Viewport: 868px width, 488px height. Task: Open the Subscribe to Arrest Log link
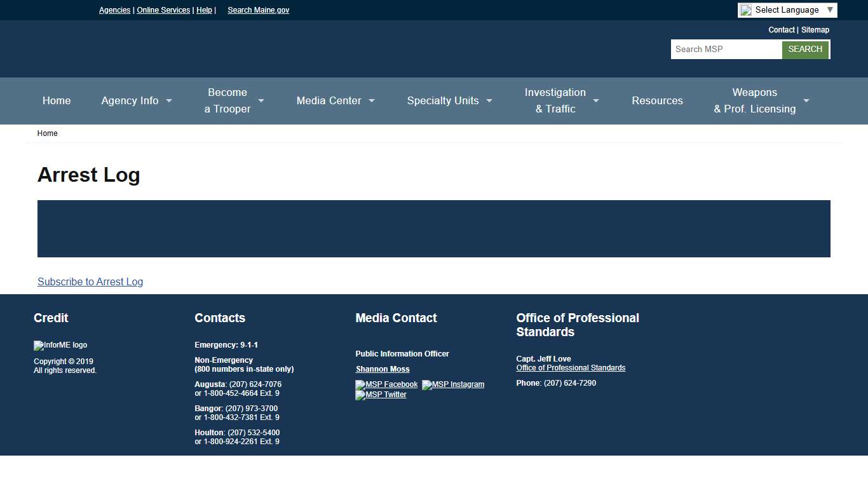pos(90,281)
